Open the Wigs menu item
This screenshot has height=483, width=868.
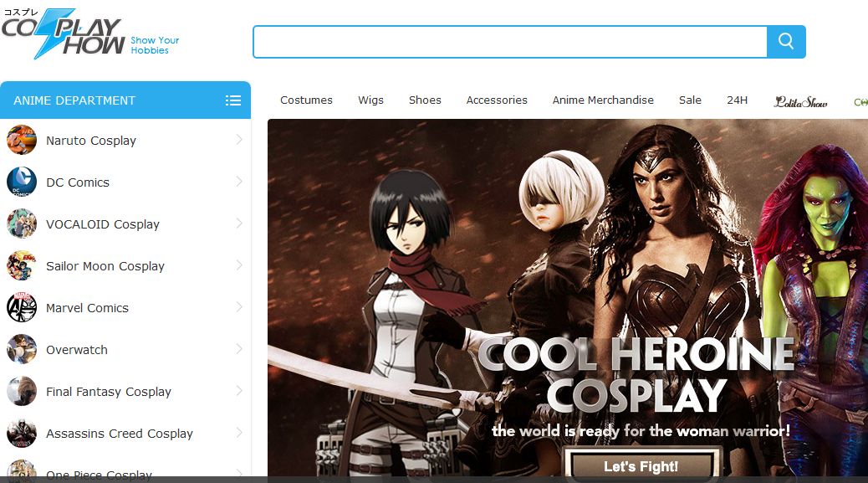tap(370, 100)
